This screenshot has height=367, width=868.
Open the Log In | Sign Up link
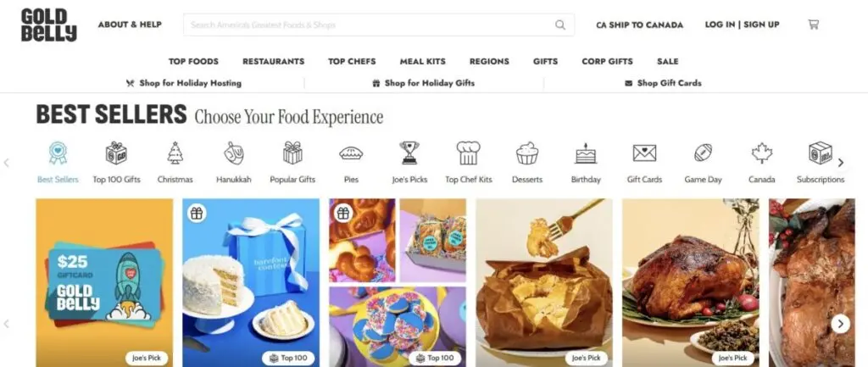pos(742,25)
